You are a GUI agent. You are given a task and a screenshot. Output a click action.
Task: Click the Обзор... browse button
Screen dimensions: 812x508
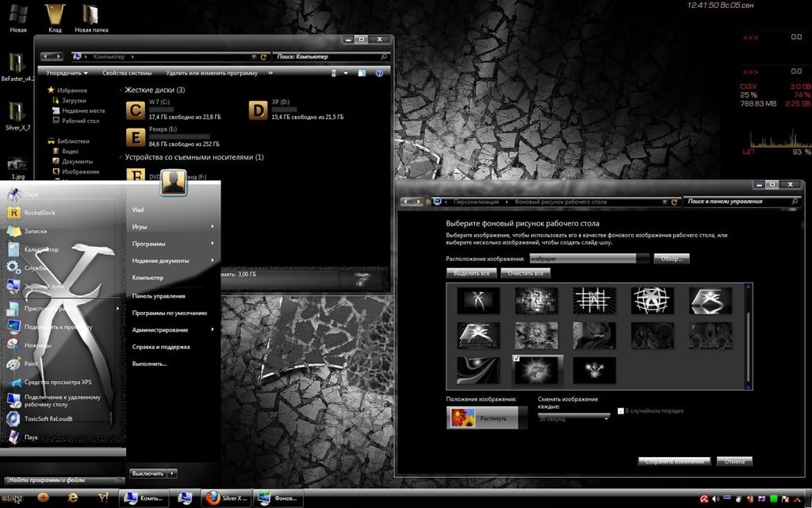click(x=672, y=259)
